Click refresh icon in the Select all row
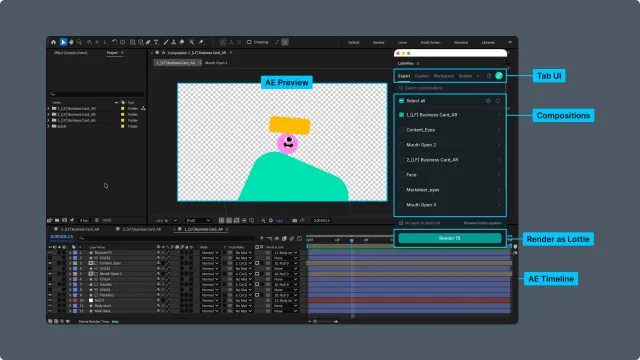 pyautogui.click(x=498, y=101)
